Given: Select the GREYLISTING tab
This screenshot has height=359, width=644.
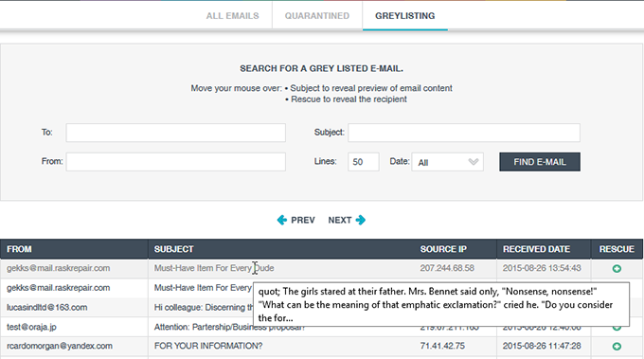Looking at the screenshot, I should (405, 16).
